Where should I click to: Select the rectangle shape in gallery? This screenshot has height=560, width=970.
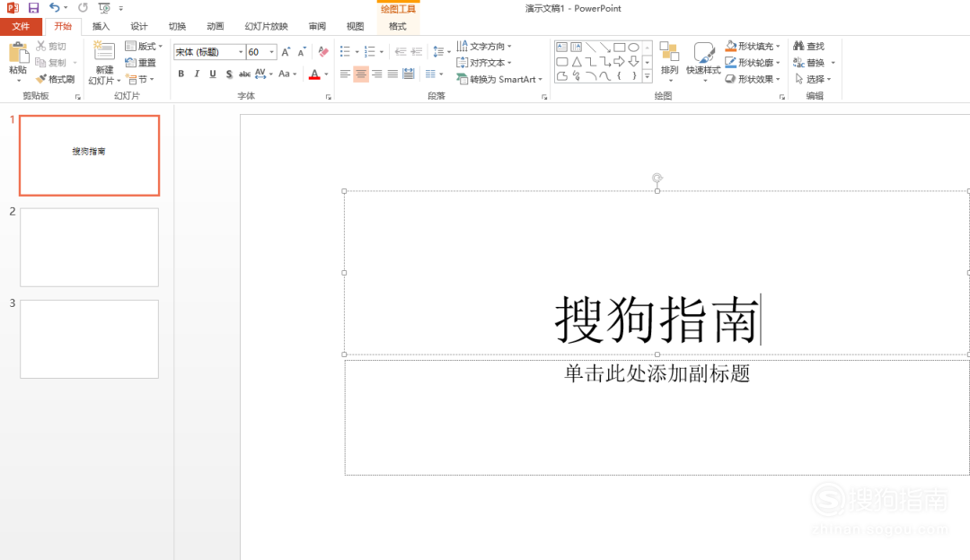point(619,47)
